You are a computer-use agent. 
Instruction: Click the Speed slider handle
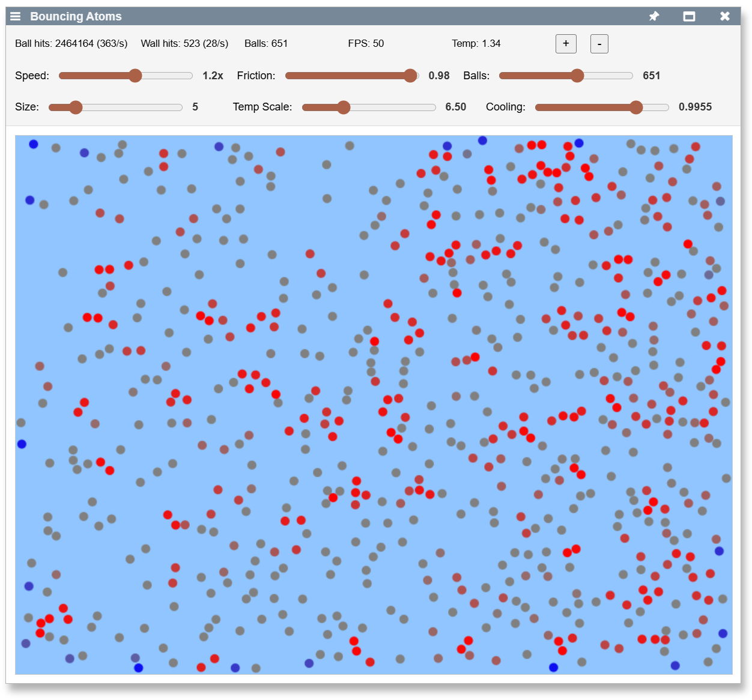135,76
